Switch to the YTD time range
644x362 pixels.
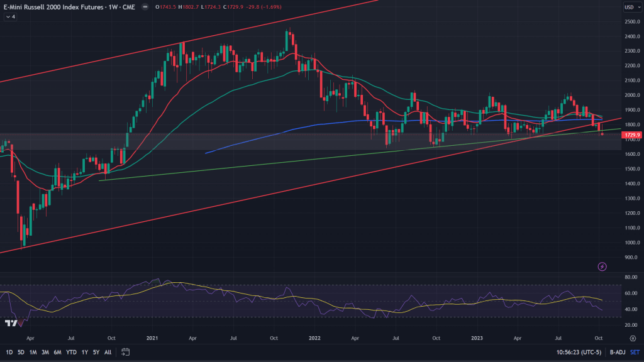click(x=70, y=352)
